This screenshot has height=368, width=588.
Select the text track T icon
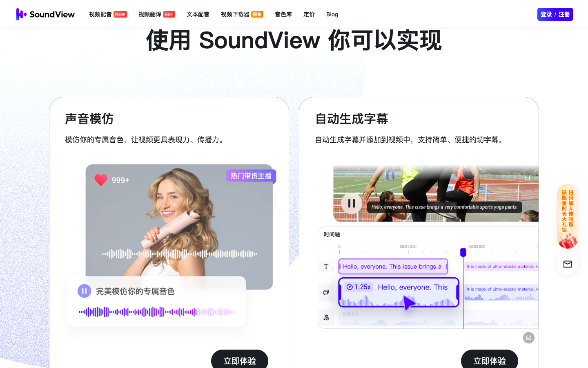click(326, 267)
